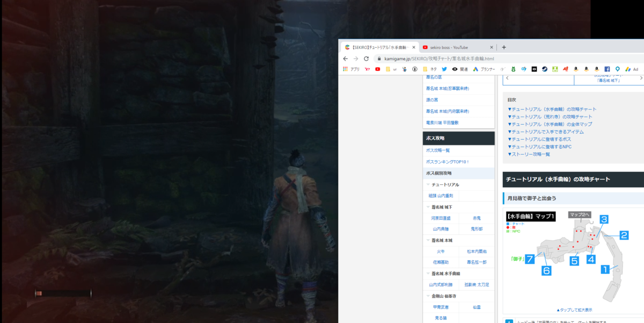
Task: Reload the kamigame page
Action: coord(366,59)
